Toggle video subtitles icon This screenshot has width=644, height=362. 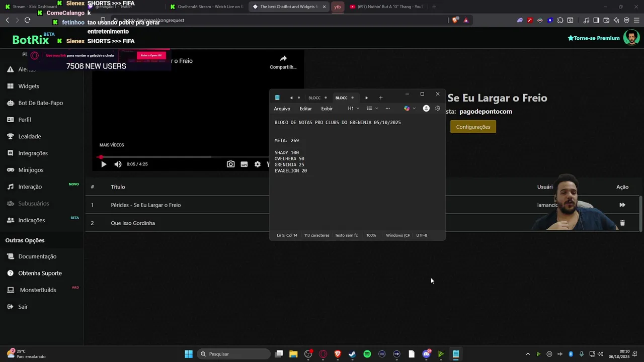click(x=244, y=164)
